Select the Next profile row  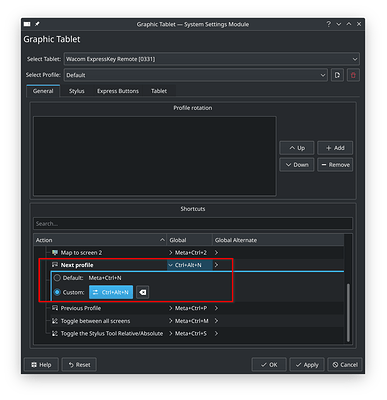tap(189, 265)
